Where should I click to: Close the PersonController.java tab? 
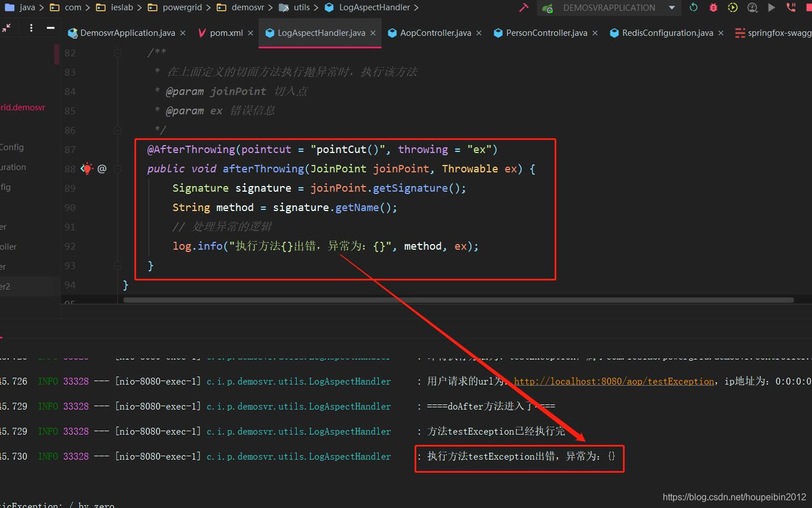[x=595, y=33]
